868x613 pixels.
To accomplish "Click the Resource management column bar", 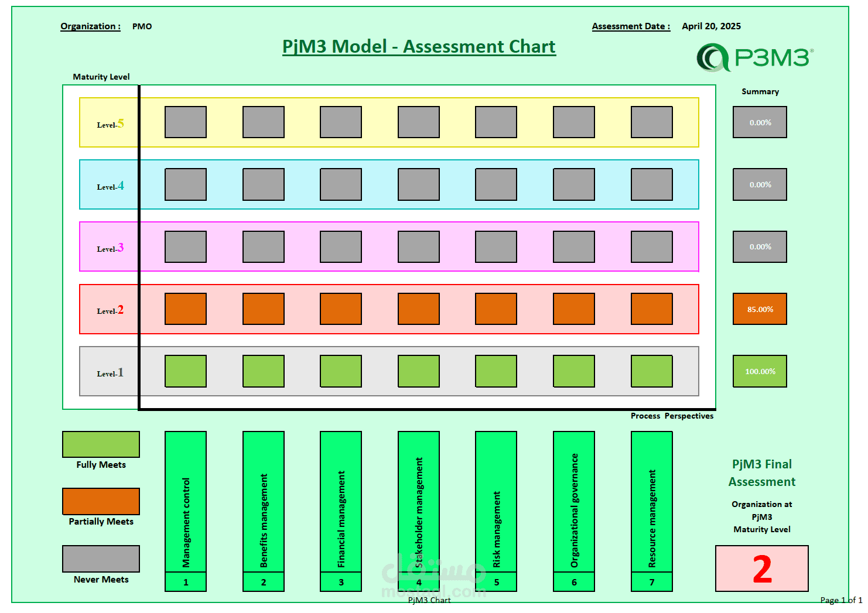I will [652, 502].
